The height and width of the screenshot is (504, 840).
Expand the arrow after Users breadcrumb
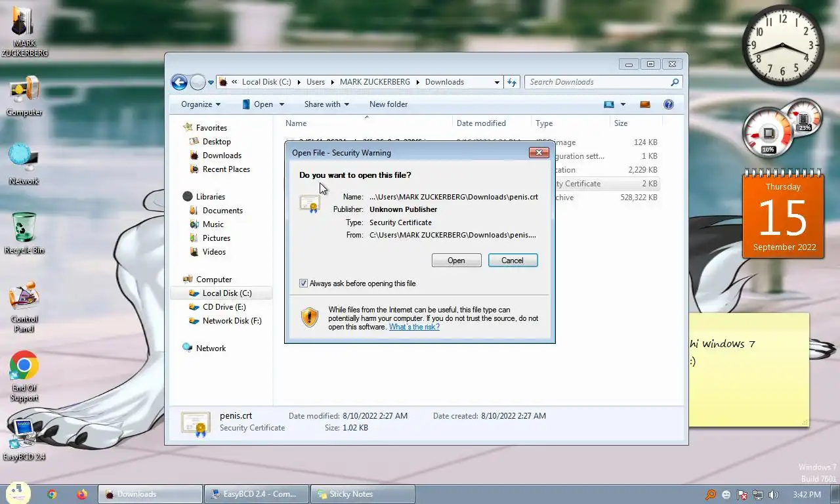pos(332,82)
